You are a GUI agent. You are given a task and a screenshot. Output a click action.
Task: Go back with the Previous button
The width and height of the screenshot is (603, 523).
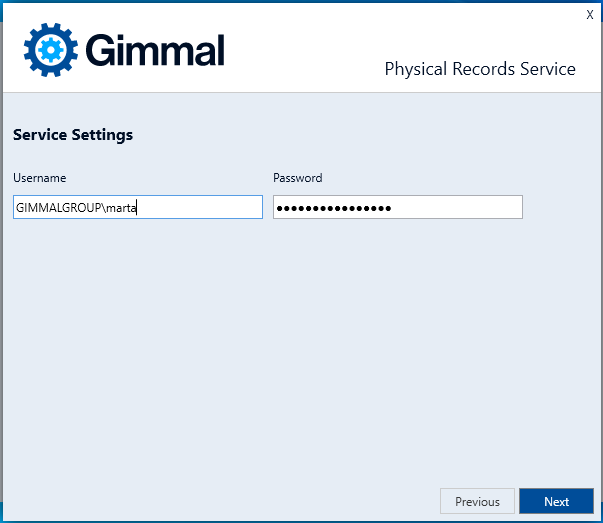(477, 501)
